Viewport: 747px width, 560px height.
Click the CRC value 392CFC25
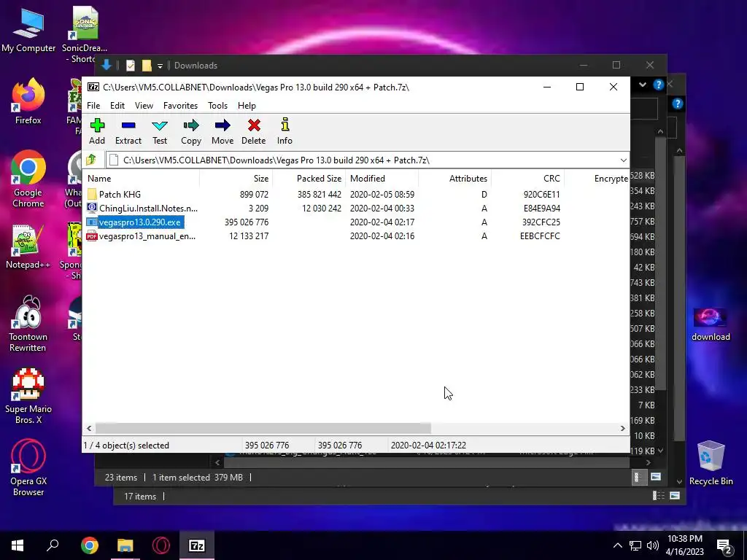pyautogui.click(x=541, y=222)
